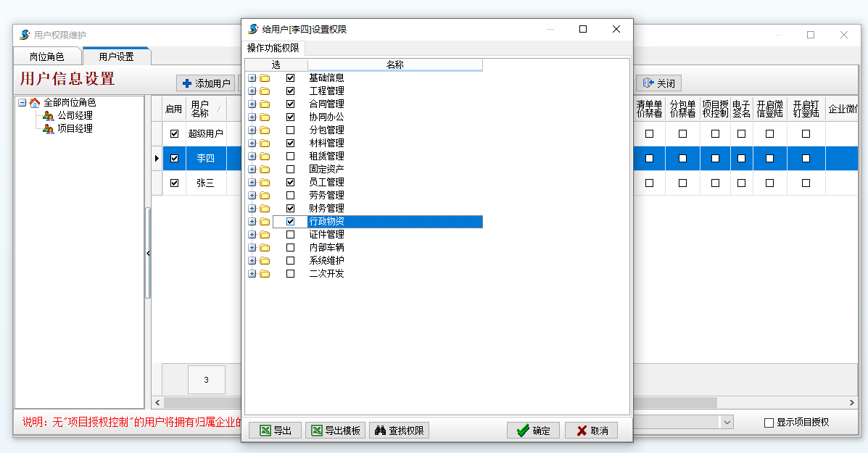Enable the 分包管理 permission checkbox
The height and width of the screenshot is (453, 868).
click(291, 130)
